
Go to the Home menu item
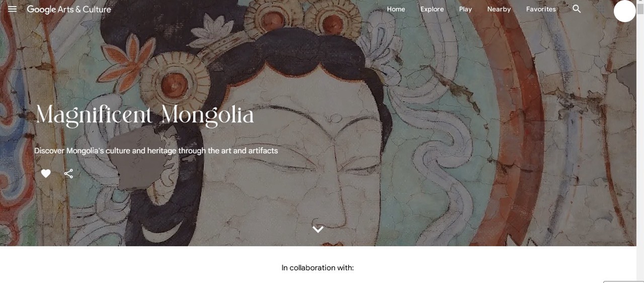point(396,9)
